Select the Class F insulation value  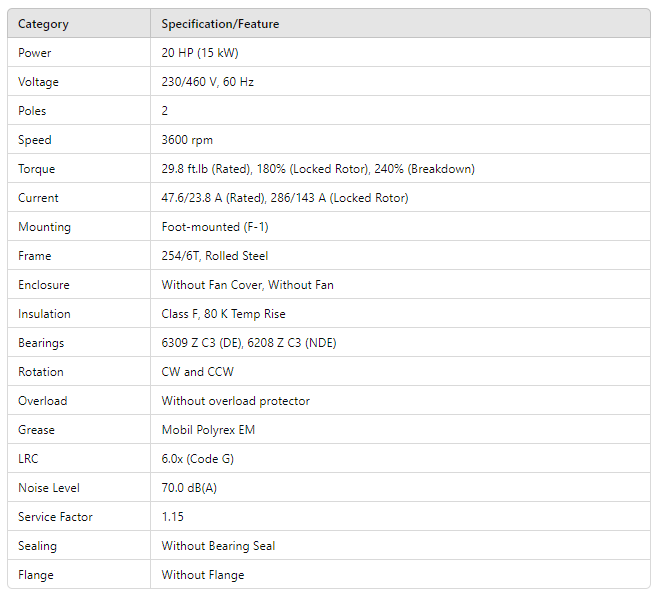click(x=224, y=314)
